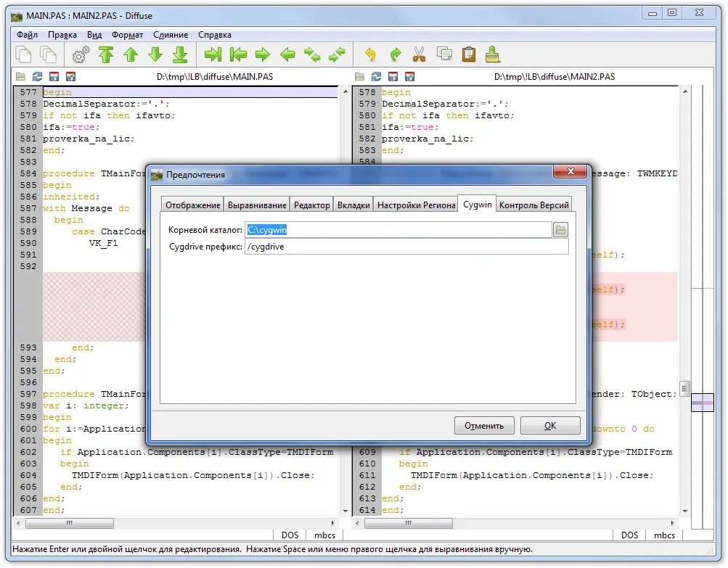Click D:\tmp\!LB\diffuse\MAIN2.PAS path label
The image size is (728, 568).
click(x=555, y=77)
